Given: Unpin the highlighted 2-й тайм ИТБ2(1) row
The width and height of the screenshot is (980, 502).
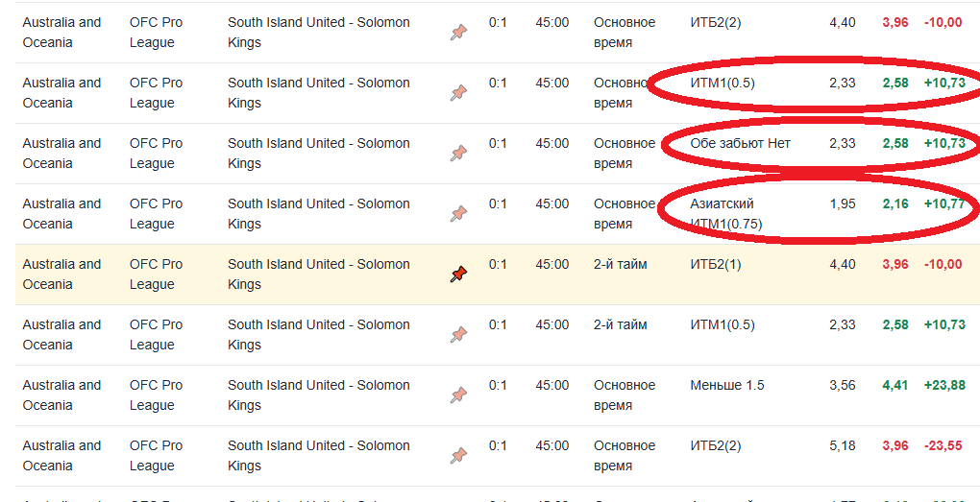Looking at the screenshot, I should point(458,275).
